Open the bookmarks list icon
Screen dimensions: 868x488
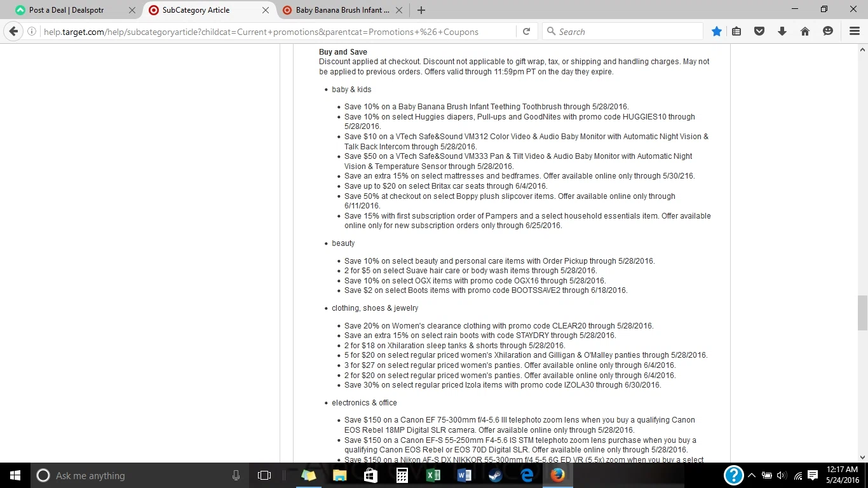736,32
